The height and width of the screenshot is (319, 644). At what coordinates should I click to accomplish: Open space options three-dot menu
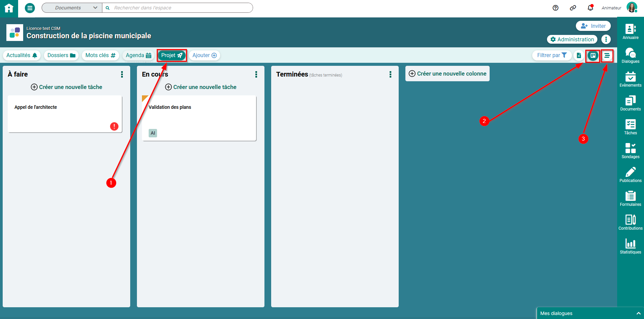(x=606, y=39)
